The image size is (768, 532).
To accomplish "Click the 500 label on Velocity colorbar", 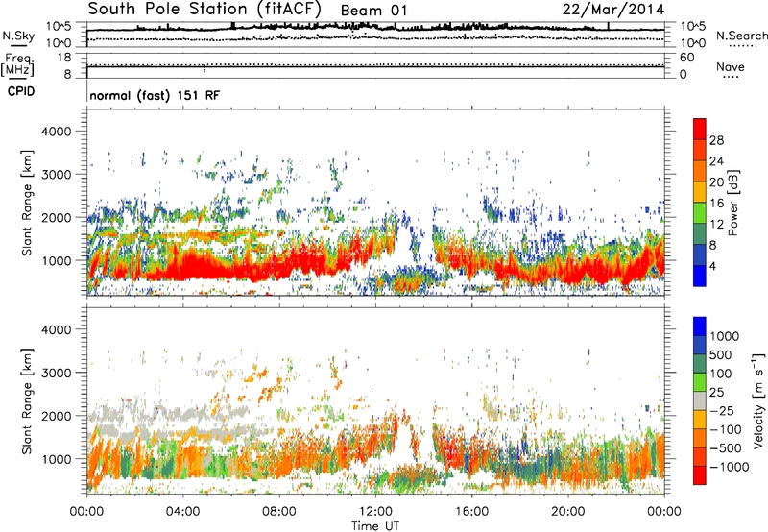I will coord(723,355).
